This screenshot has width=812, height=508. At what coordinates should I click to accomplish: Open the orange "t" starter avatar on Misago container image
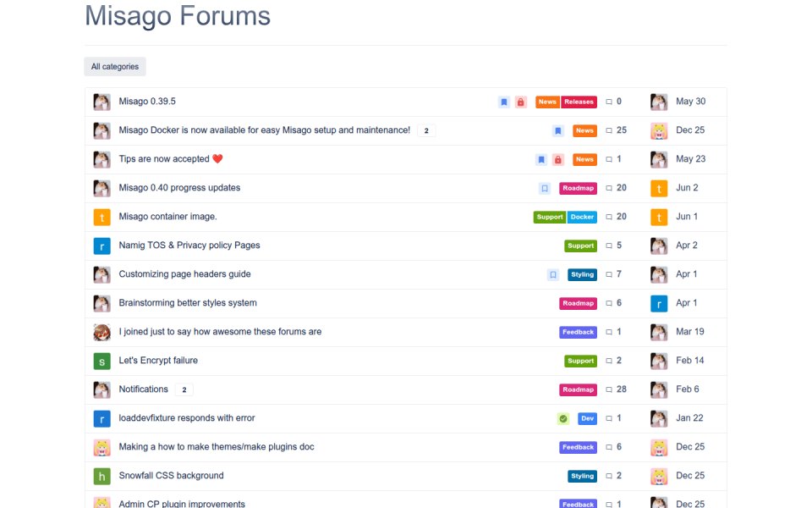pyautogui.click(x=102, y=217)
